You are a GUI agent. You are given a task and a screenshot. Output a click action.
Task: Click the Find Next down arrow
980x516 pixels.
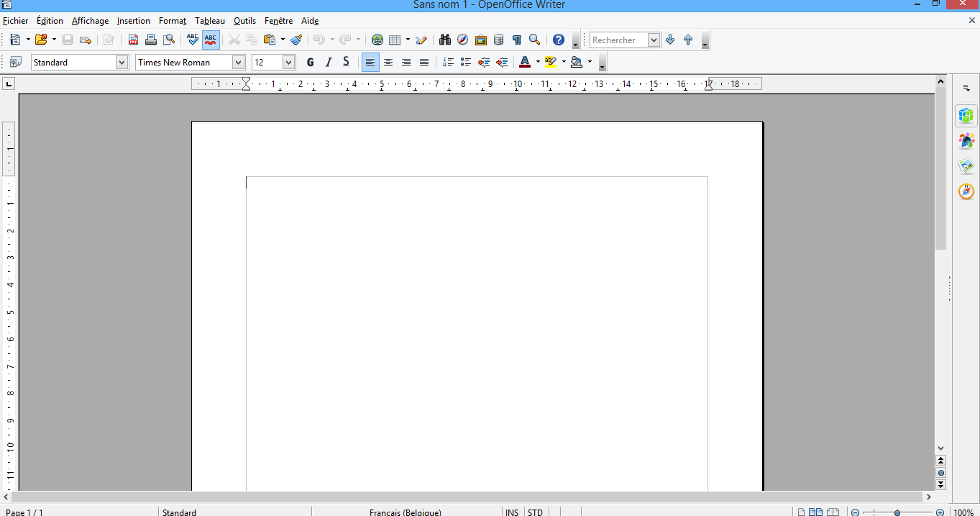pos(670,40)
